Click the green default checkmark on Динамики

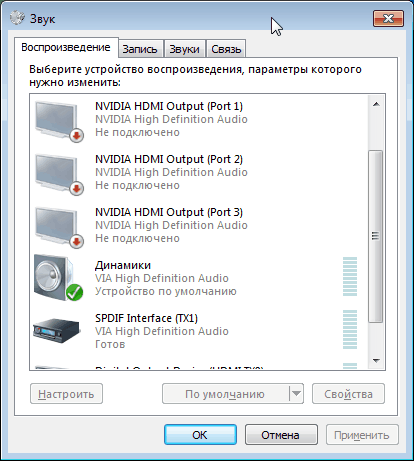[74, 293]
